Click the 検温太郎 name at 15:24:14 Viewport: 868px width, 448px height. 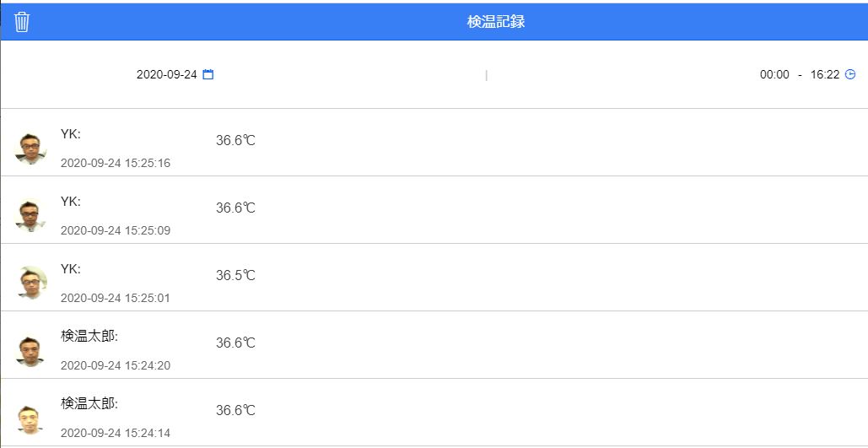89,403
